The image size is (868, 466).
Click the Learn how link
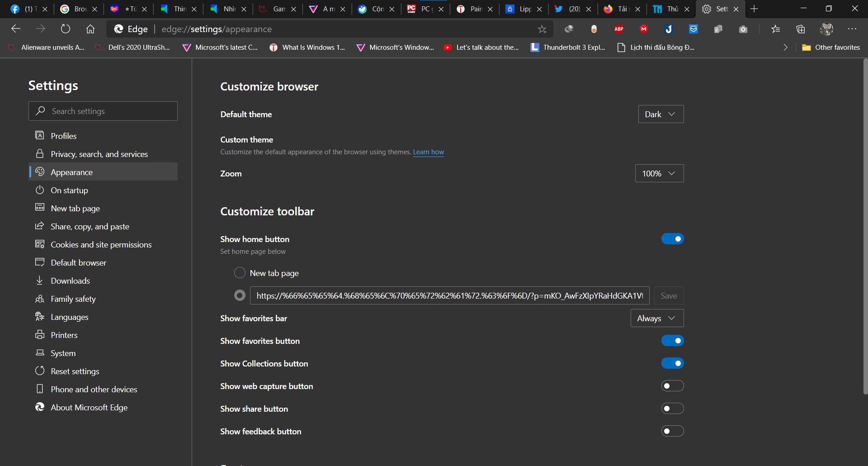[428, 152]
